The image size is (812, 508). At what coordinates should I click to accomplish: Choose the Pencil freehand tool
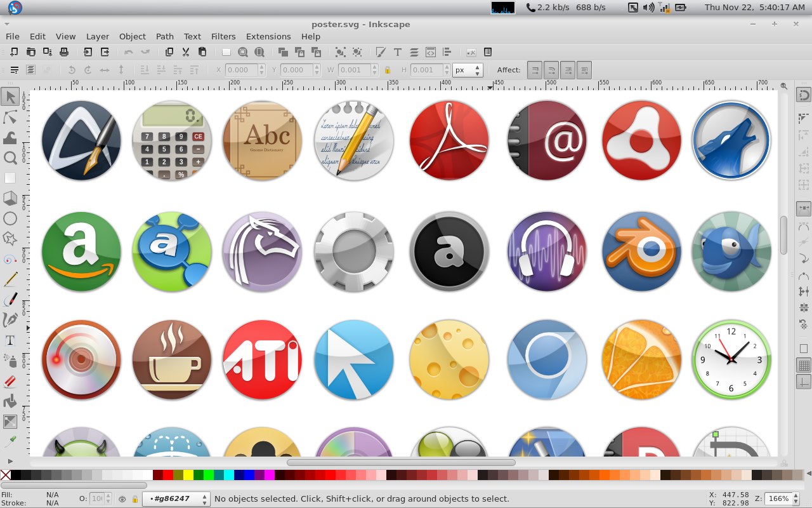[10, 279]
